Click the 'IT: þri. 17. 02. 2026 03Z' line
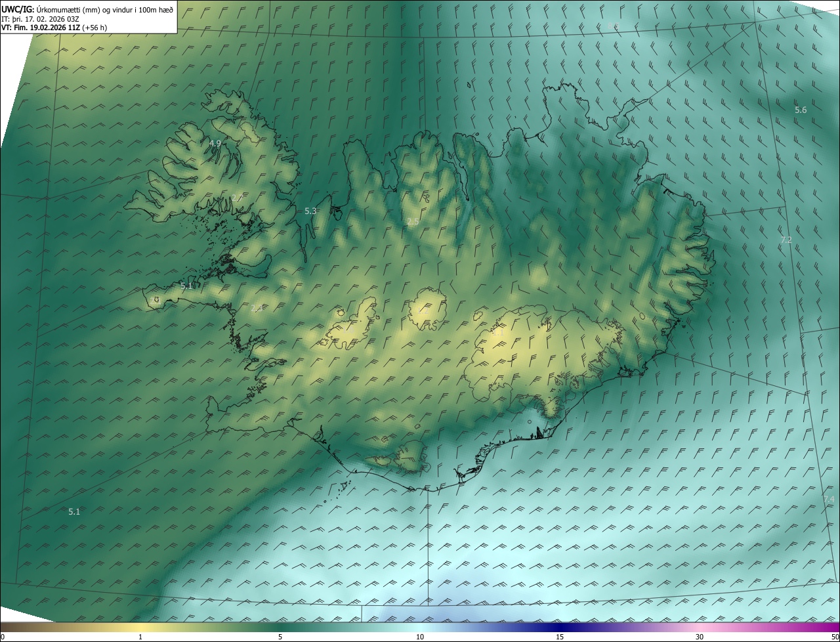This screenshot has height=642, width=840. pyautogui.click(x=40, y=19)
